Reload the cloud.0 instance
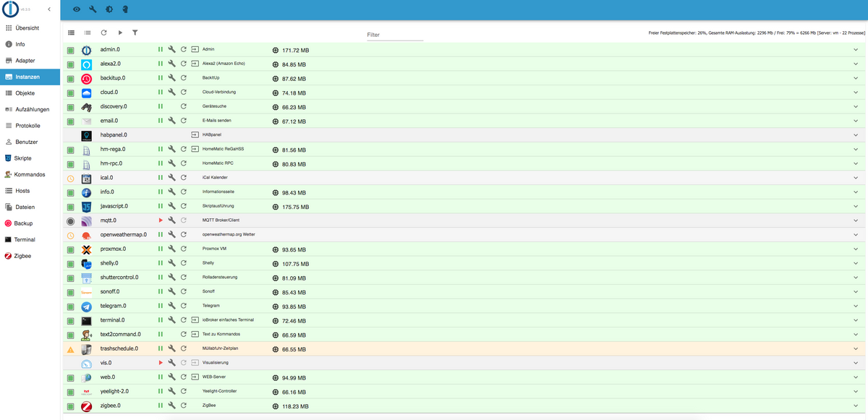The width and height of the screenshot is (868, 420). click(184, 92)
